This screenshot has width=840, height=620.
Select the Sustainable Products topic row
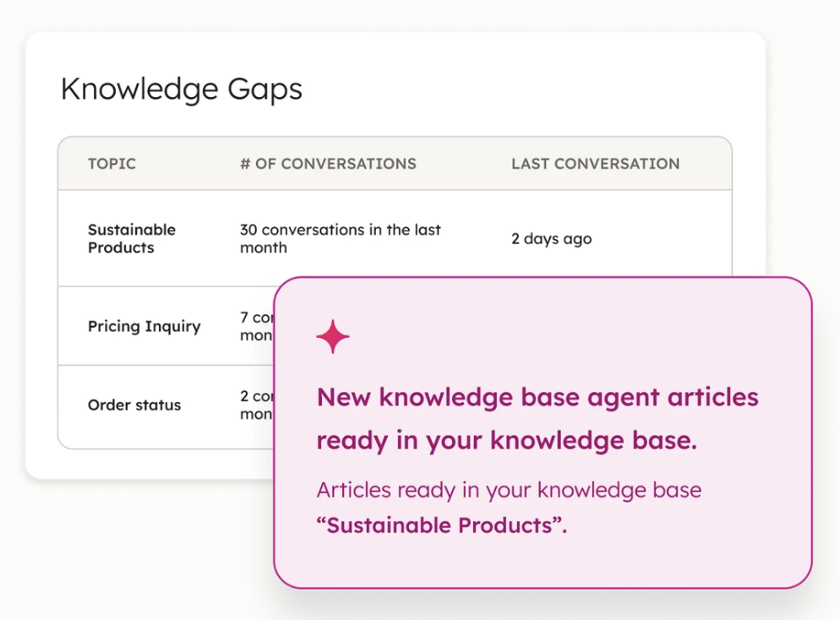click(x=132, y=239)
